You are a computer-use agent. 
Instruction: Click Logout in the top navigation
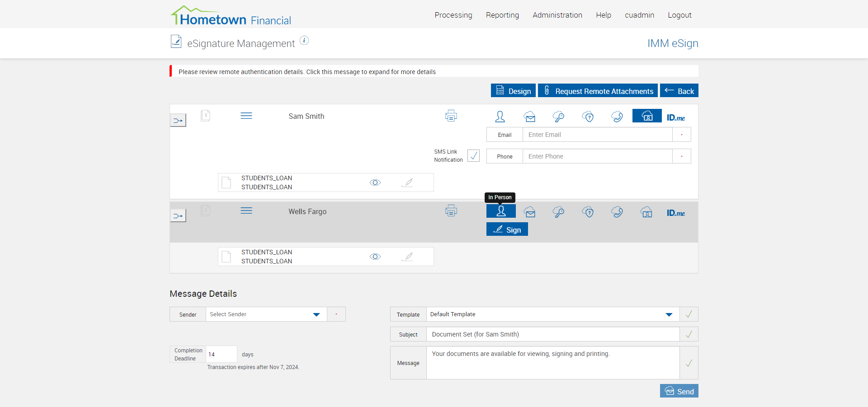pos(679,15)
